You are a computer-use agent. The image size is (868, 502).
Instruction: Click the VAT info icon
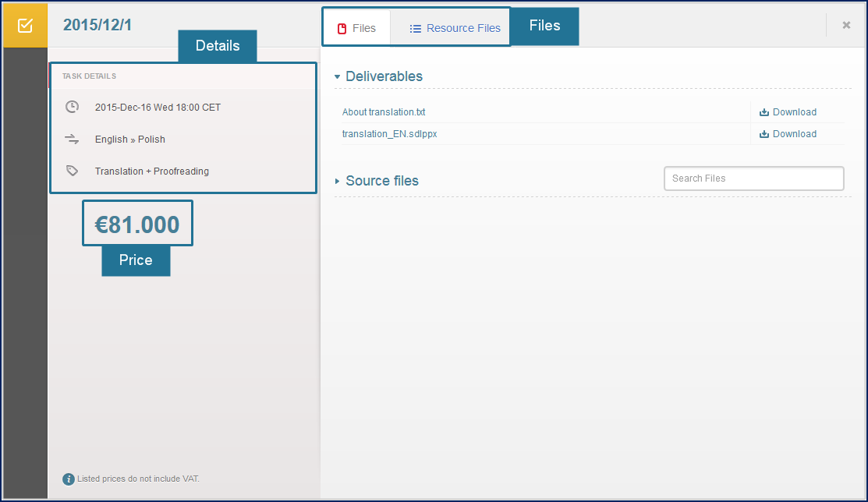[x=68, y=479]
